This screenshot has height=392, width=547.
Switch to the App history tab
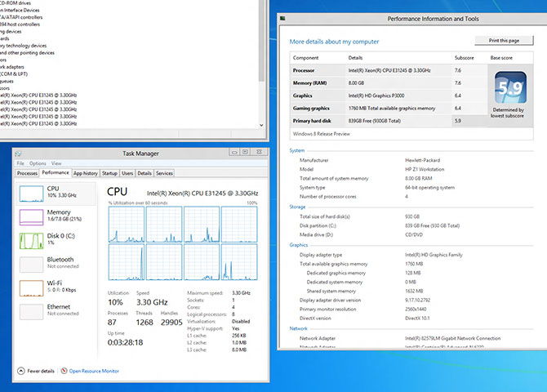tap(86, 173)
